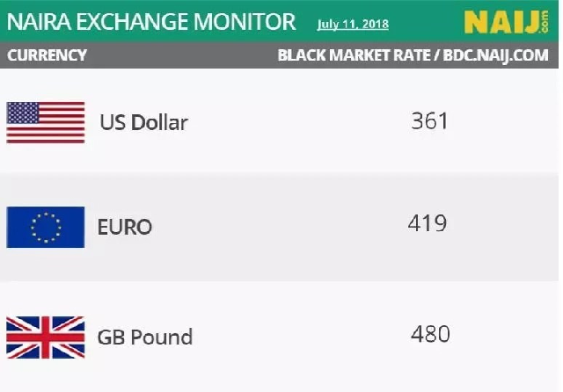Click the GB Pound rate value 480
The height and width of the screenshot is (392, 563).
(x=430, y=334)
